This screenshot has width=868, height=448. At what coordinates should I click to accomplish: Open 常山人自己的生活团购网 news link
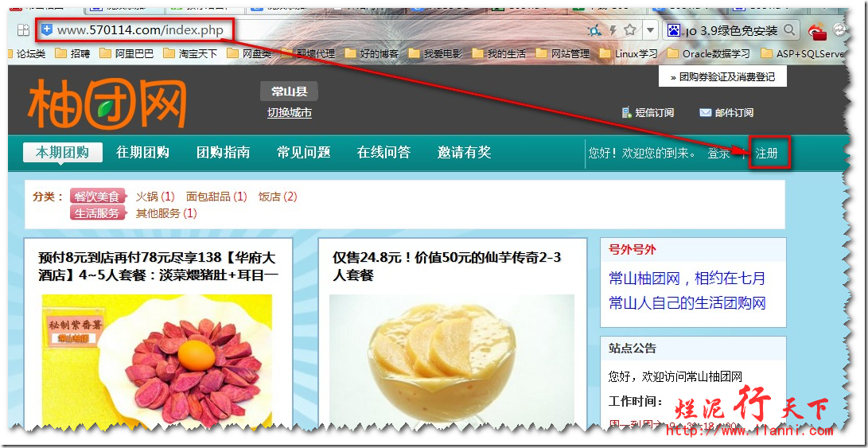pyautogui.click(x=687, y=303)
